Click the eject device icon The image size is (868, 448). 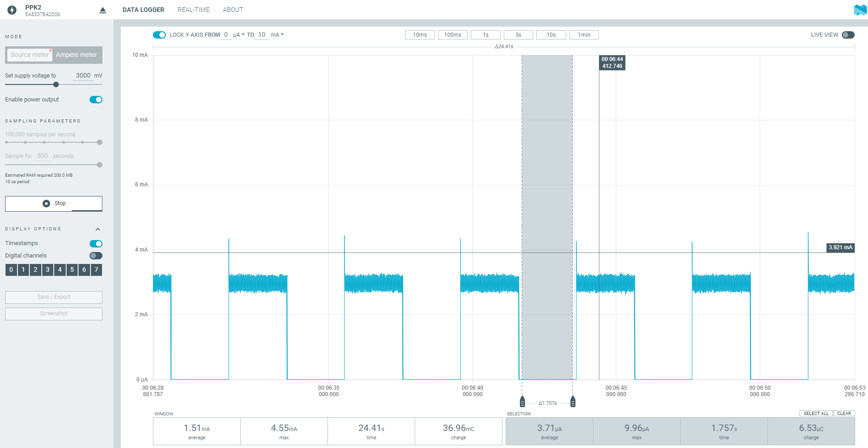click(103, 10)
